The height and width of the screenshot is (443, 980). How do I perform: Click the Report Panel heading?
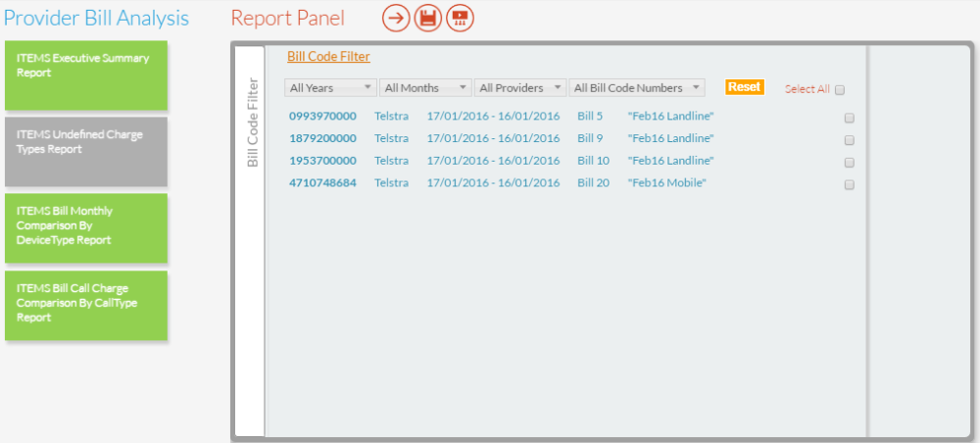(x=287, y=18)
